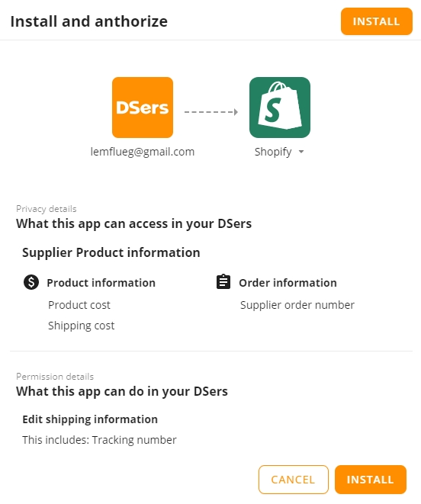The width and height of the screenshot is (421, 504).
Task: Click the Permission details label
Action: coord(55,377)
